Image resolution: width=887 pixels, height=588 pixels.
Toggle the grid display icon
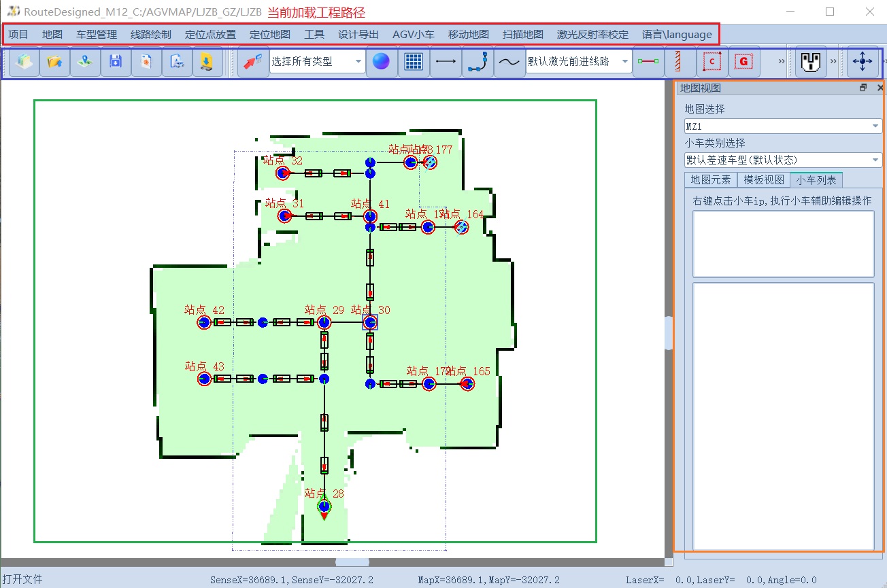[x=414, y=62]
